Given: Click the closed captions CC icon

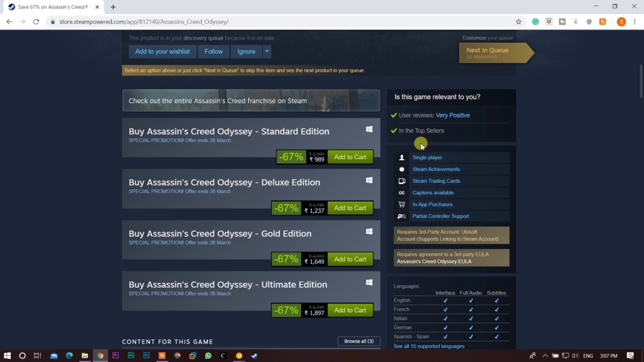Looking at the screenshot, I should click(402, 192).
